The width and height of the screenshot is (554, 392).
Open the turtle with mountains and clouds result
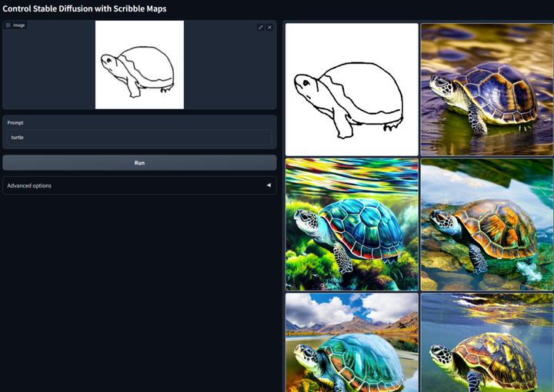[352, 343]
